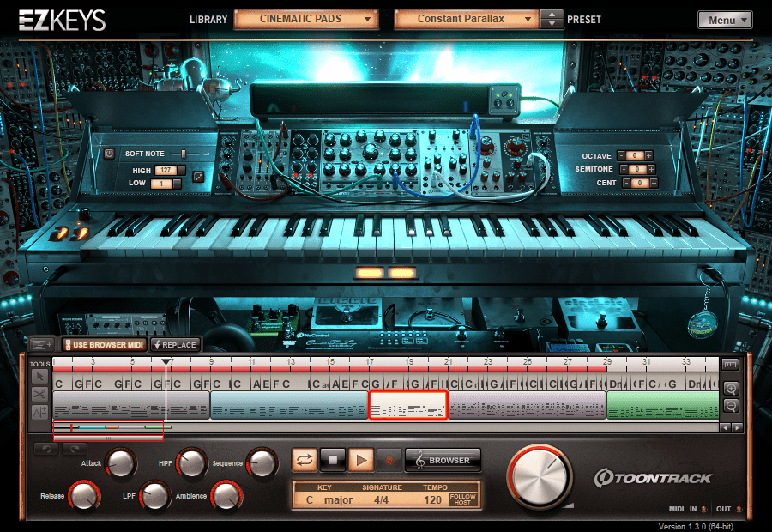The width and height of the screenshot is (772, 532).
Task: Click the playhead marker on timeline ruler
Action: [166, 362]
